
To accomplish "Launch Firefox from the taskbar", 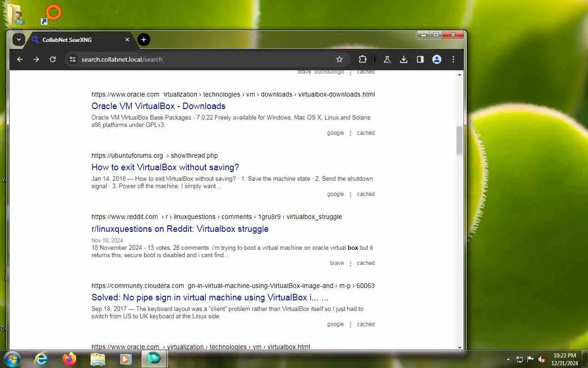I will click(x=69, y=359).
